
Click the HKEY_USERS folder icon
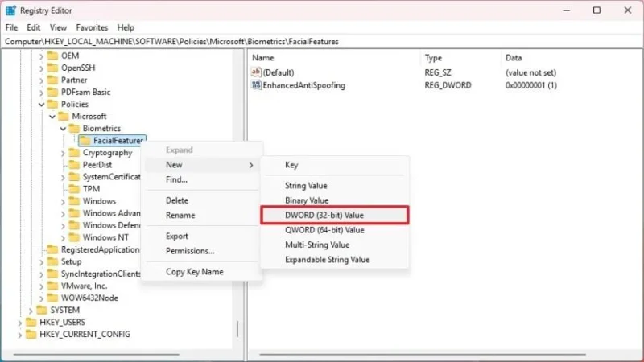(x=31, y=322)
